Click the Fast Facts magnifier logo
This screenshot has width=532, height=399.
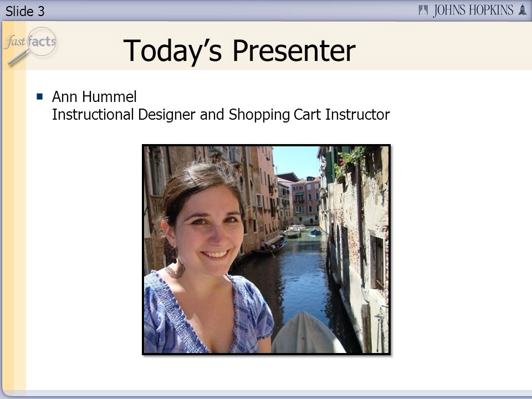[30, 46]
